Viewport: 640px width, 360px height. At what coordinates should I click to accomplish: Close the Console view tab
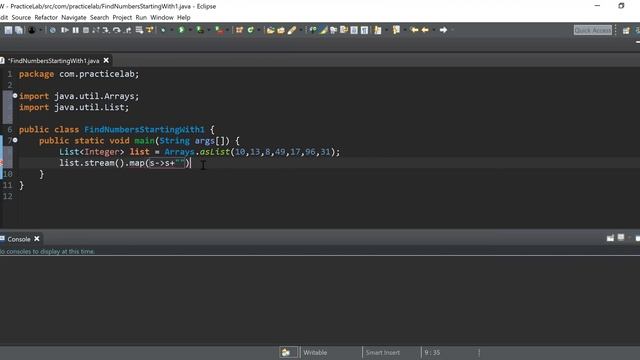point(37,239)
